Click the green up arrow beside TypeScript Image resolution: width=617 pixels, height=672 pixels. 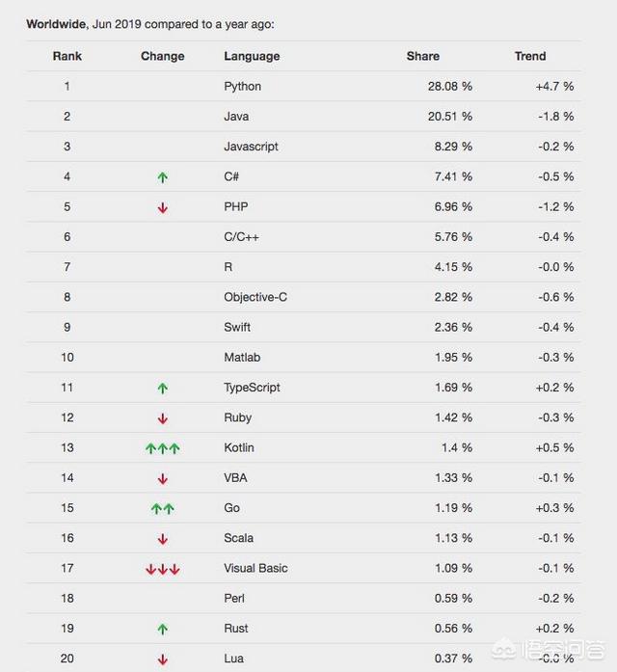coord(162,389)
